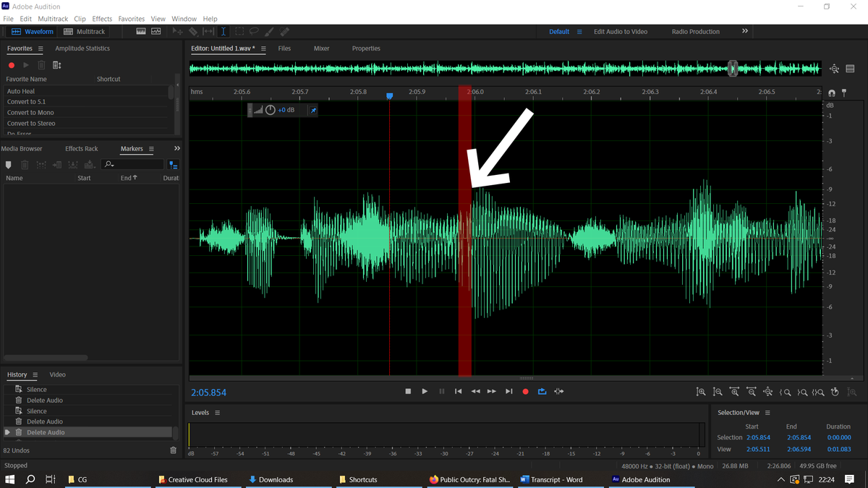This screenshot has width=868, height=488.
Task: Toggle Loop Playback button
Action: coord(542,391)
